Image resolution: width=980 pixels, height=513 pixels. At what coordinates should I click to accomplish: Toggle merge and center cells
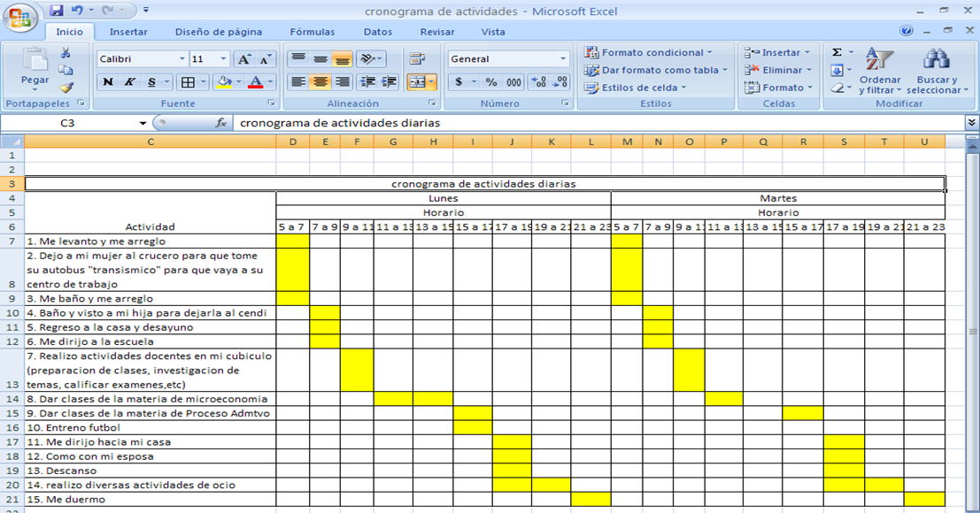(417, 81)
